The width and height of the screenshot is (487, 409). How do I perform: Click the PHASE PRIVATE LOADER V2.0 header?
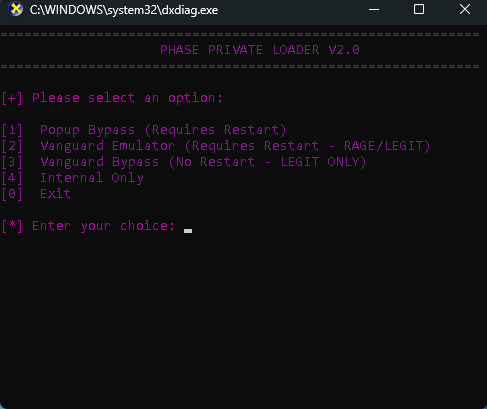(x=260, y=50)
